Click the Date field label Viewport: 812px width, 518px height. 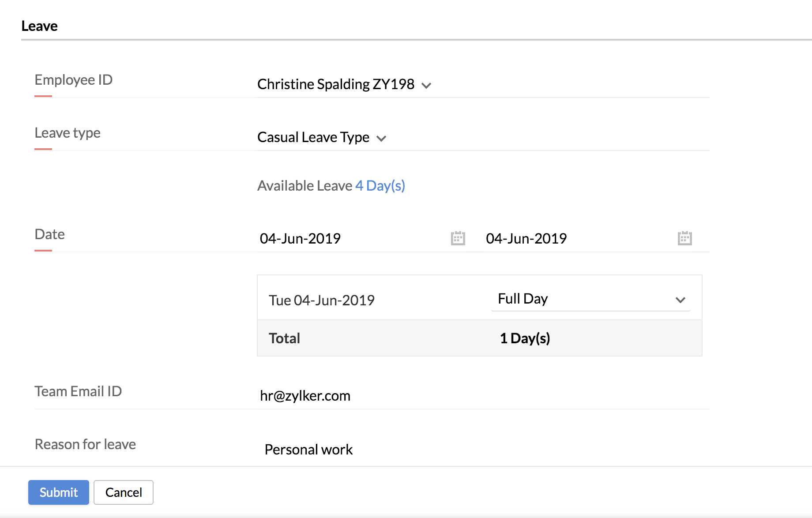pos(50,234)
